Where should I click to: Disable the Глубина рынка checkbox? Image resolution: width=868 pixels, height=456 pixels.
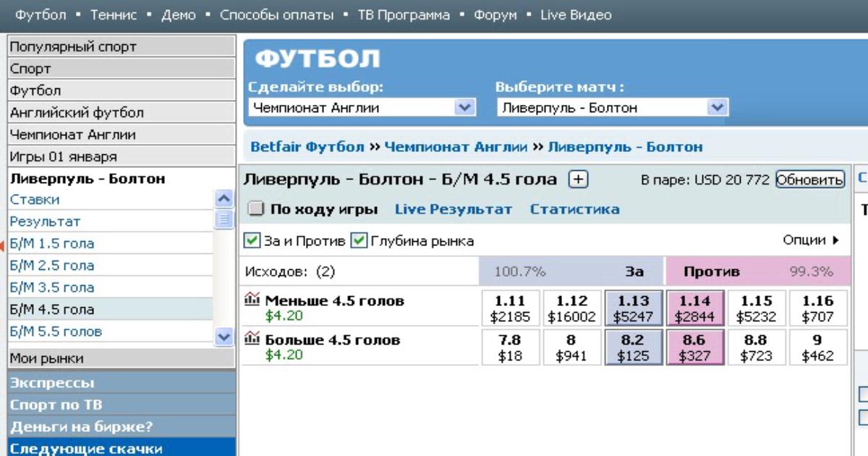point(359,240)
